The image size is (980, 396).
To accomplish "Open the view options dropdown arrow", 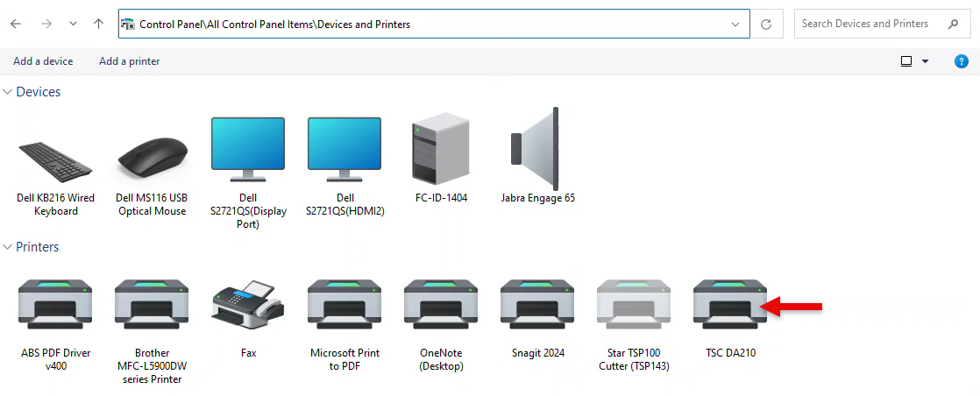I will [925, 61].
